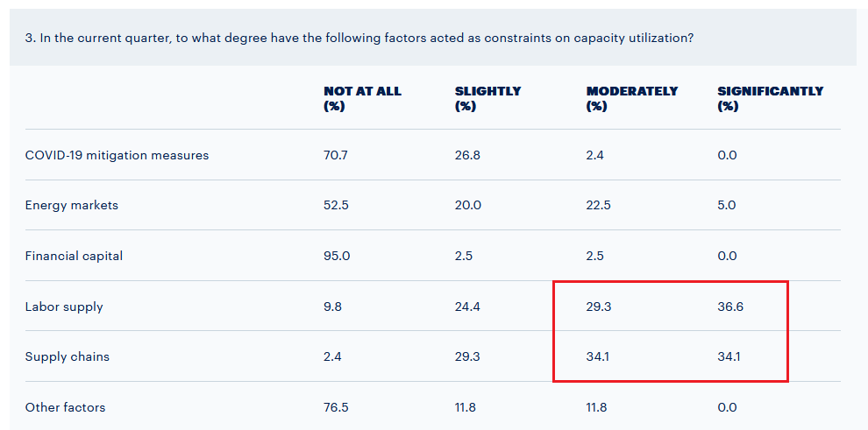Viewport: 868px width, 430px height.
Task: Select the SIGNIFICANTLY (%) column header
Action: coord(770,98)
